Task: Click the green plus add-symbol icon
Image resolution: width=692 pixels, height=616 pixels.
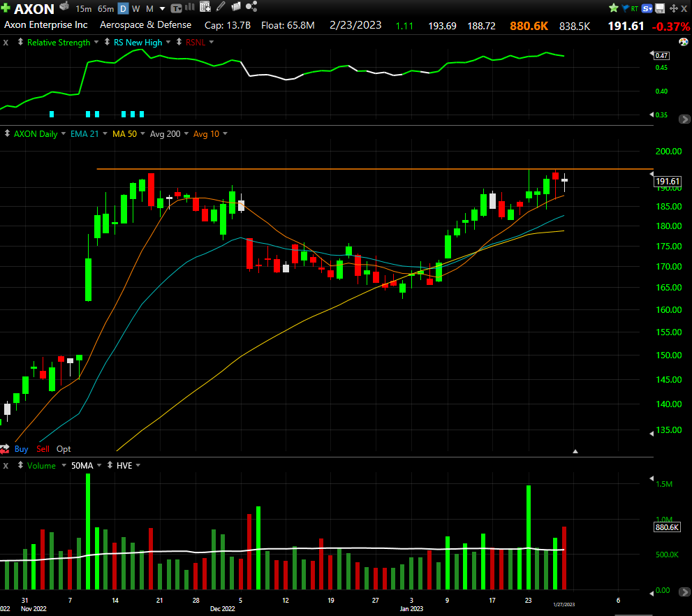Action: [x=6, y=8]
